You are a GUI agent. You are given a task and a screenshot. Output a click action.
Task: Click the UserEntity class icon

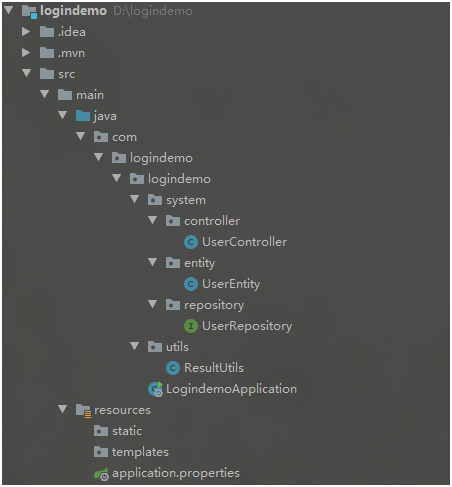point(191,284)
